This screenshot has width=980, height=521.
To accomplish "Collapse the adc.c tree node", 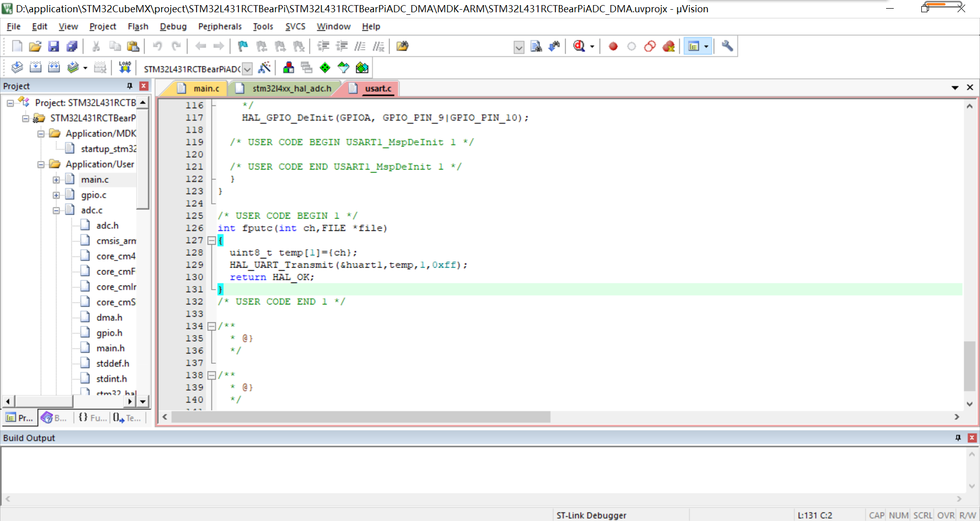I will 56,210.
